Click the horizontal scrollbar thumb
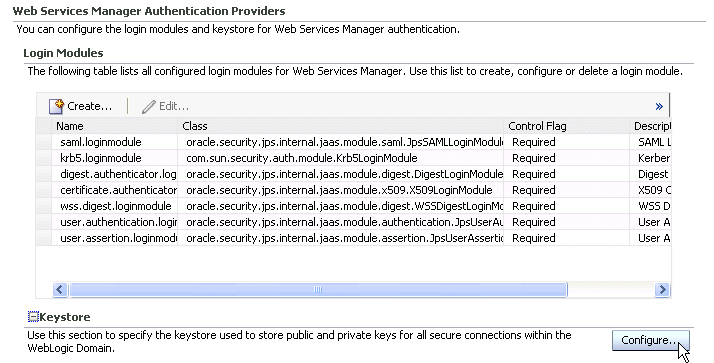The image size is (714, 363). click(318, 289)
